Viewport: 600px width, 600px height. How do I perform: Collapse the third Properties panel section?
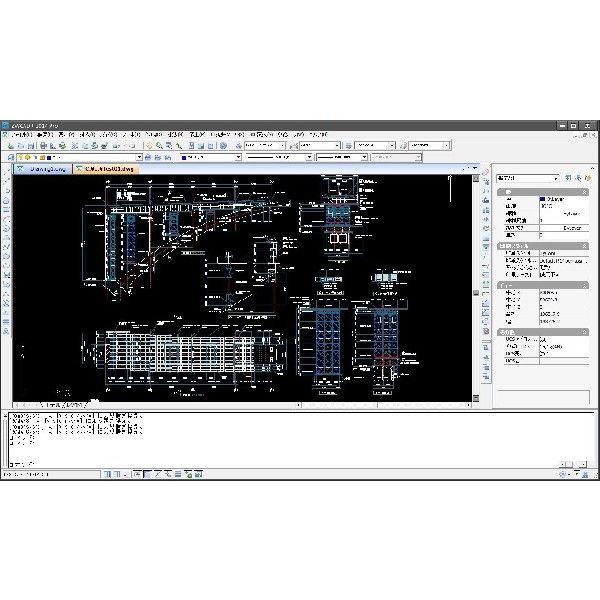tap(585, 285)
